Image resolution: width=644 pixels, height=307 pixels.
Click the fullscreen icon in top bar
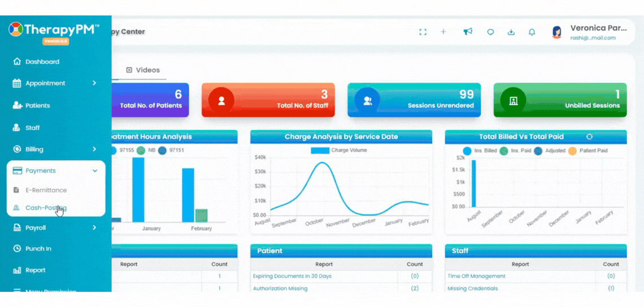tap(423, 32)
